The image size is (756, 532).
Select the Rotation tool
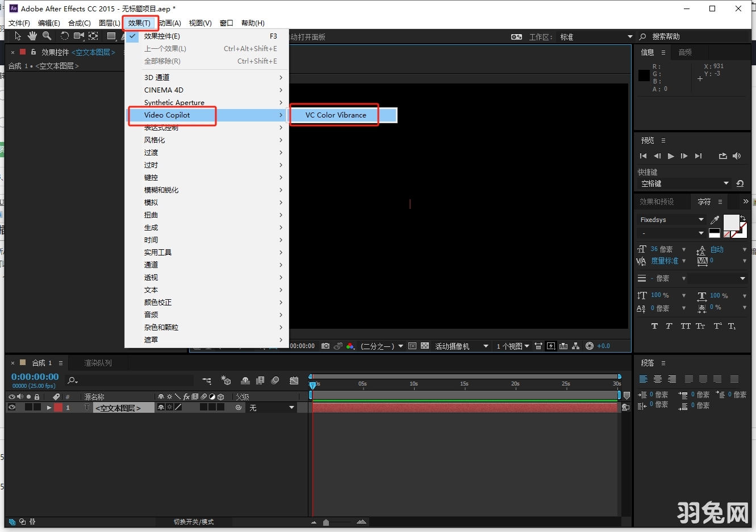[x=66, y=36]
